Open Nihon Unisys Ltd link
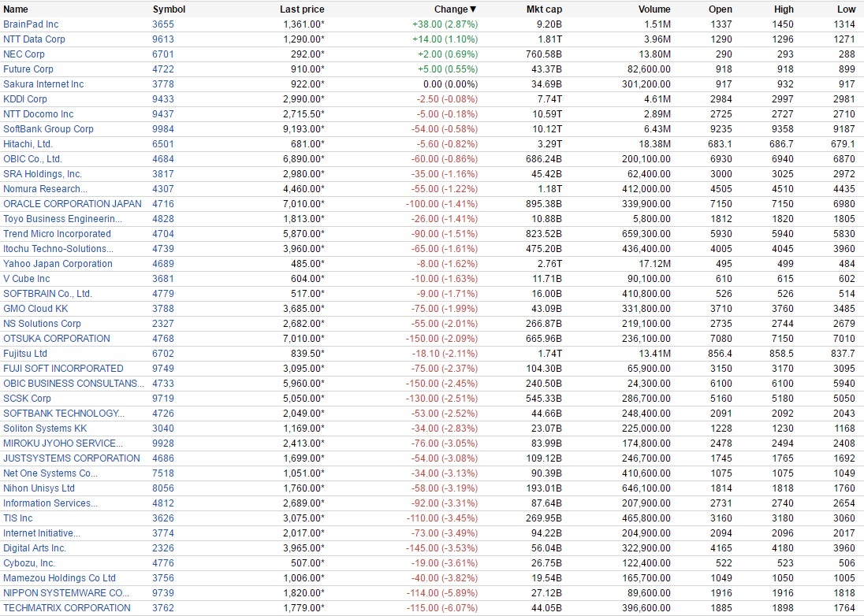This screenshot has width=864, height=616. coord(39,488)
